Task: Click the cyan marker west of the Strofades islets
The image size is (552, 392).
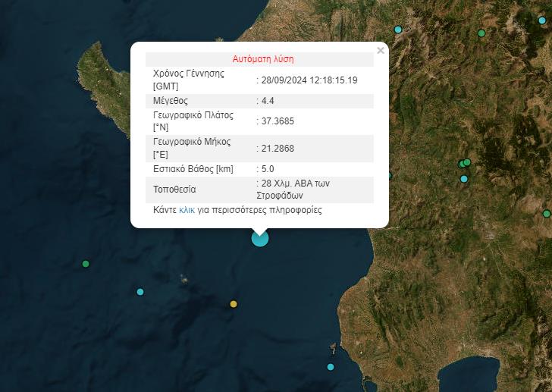Action: point(140,292)
